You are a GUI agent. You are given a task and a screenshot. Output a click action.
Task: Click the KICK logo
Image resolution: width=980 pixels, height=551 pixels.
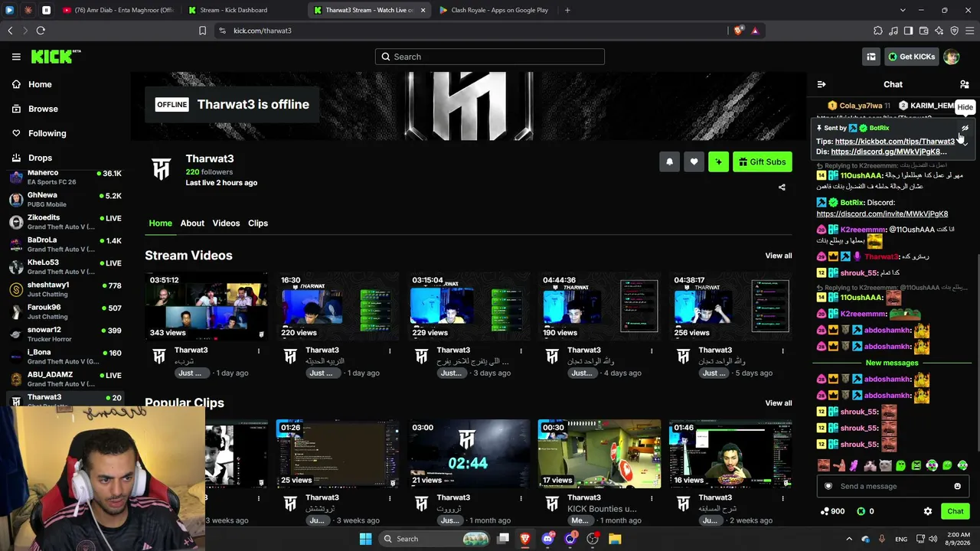click(55, 57)
